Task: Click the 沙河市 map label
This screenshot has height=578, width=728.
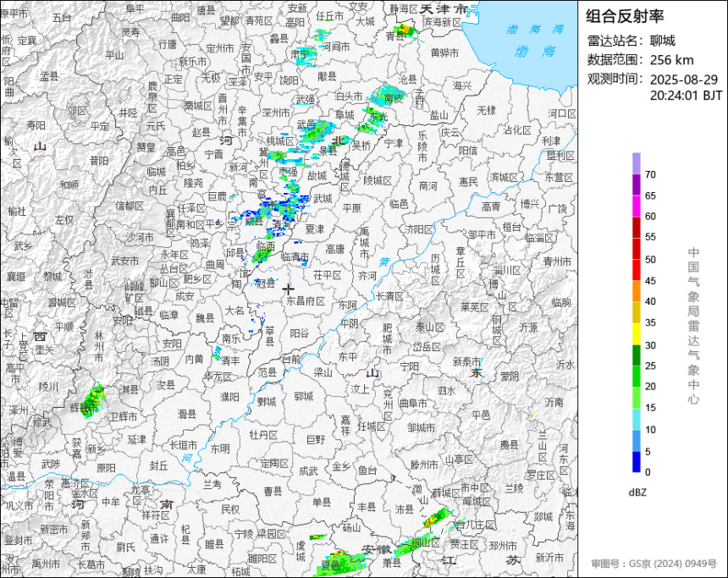Action: [x=140, y=237]
